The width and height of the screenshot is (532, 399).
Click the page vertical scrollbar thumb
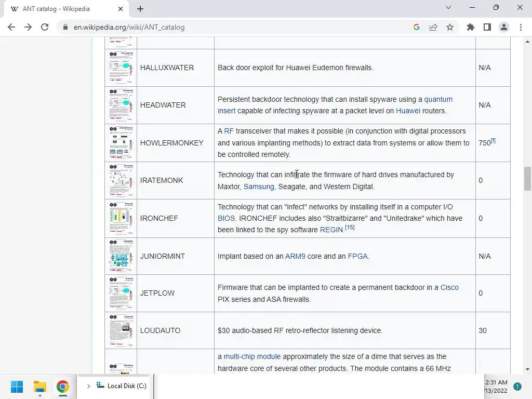(x=527, y=179)
